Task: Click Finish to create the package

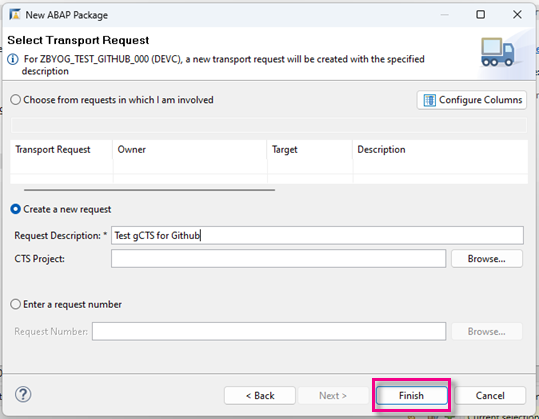Action: pyautogui.click(x=411, y=396)
